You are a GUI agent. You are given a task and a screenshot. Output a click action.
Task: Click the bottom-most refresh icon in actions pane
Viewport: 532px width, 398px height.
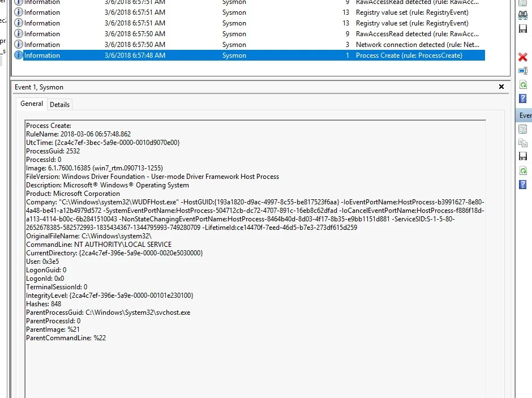click(x=524, y=170)
